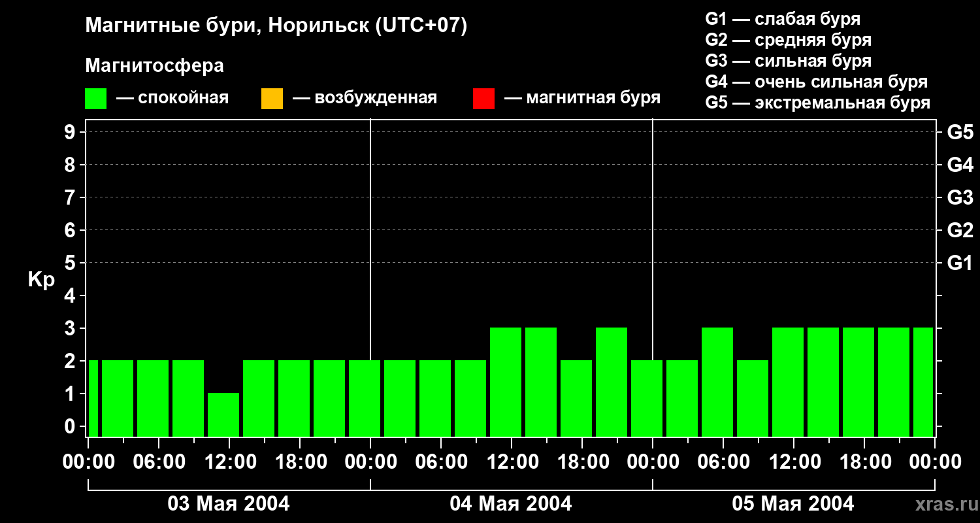Click the "G1 — слабая буря" legend line

[783, 19]
